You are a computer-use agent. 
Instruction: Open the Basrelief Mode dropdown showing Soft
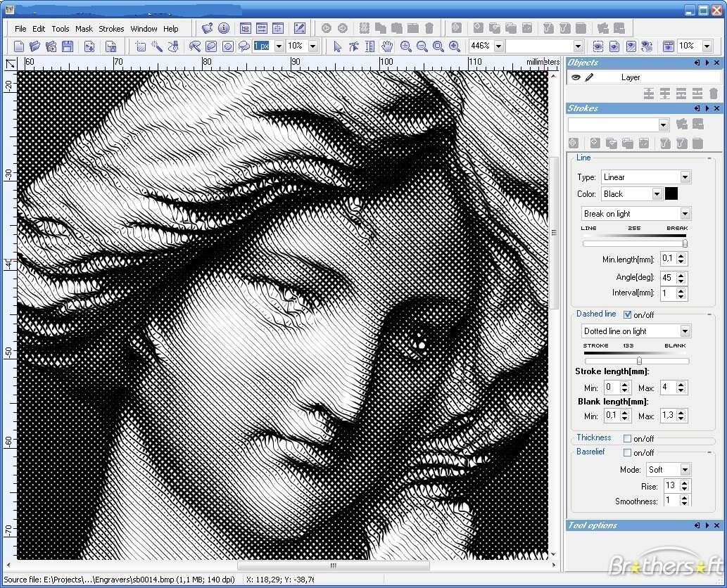pos(685,469)
